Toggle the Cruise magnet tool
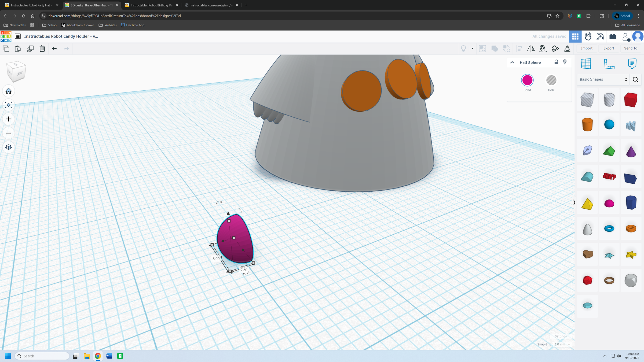The width and height of the screenshot is (644, 362). point(543,49)
